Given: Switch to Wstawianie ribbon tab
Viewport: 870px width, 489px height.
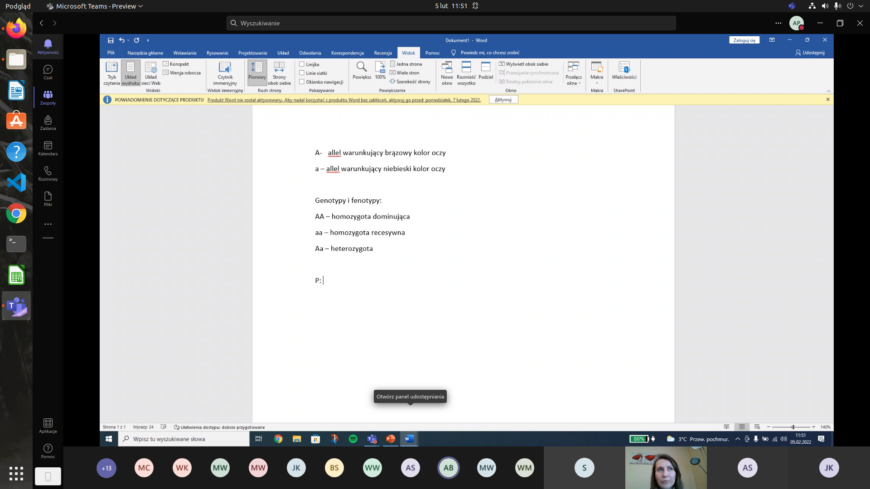Looking at the screenshot, I should pyautogui.click(x=185, y=53).
